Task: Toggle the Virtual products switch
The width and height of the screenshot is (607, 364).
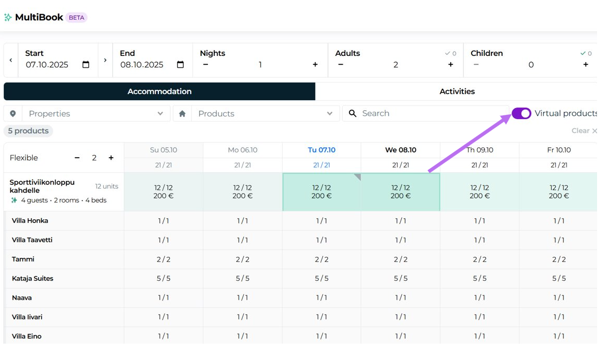Action: (x=521, y=113)
